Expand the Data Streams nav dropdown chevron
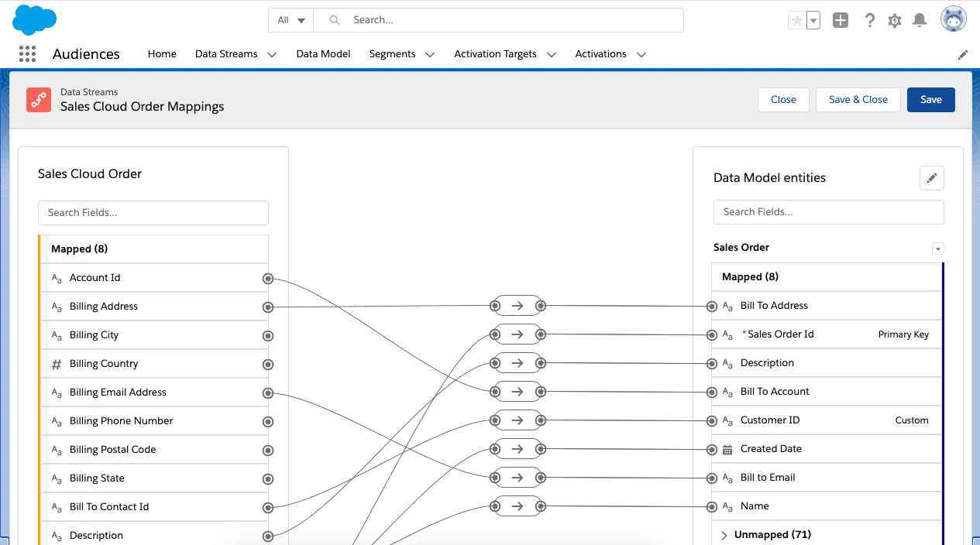The image size is (980, 545). click(x=272, y=54)
